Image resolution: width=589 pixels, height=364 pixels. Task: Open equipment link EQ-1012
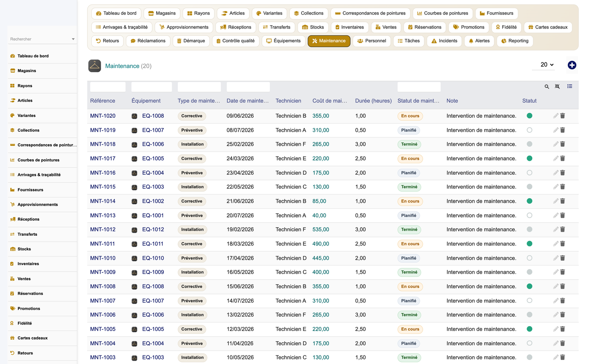[x=153, y=230]
